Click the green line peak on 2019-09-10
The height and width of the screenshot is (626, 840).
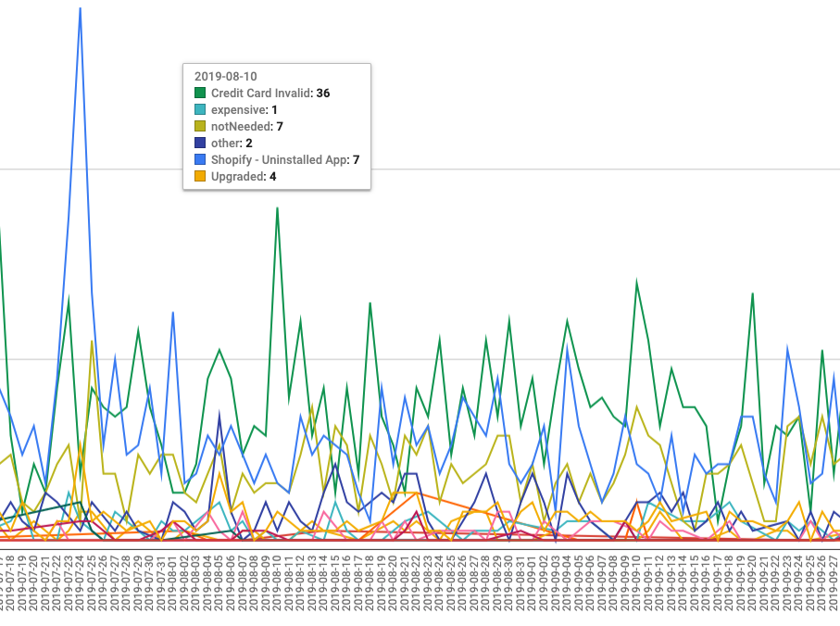pyautogui.click(x=636, y=281)
